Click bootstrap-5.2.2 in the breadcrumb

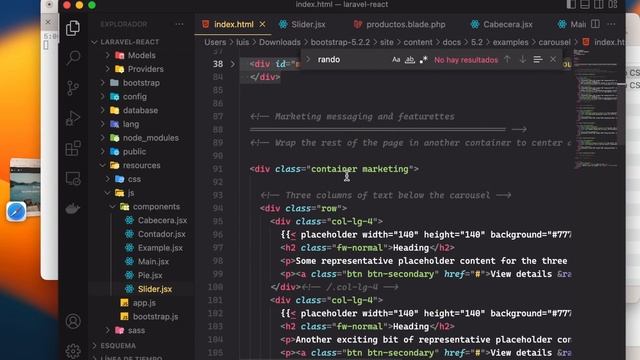tap(340, 42)
